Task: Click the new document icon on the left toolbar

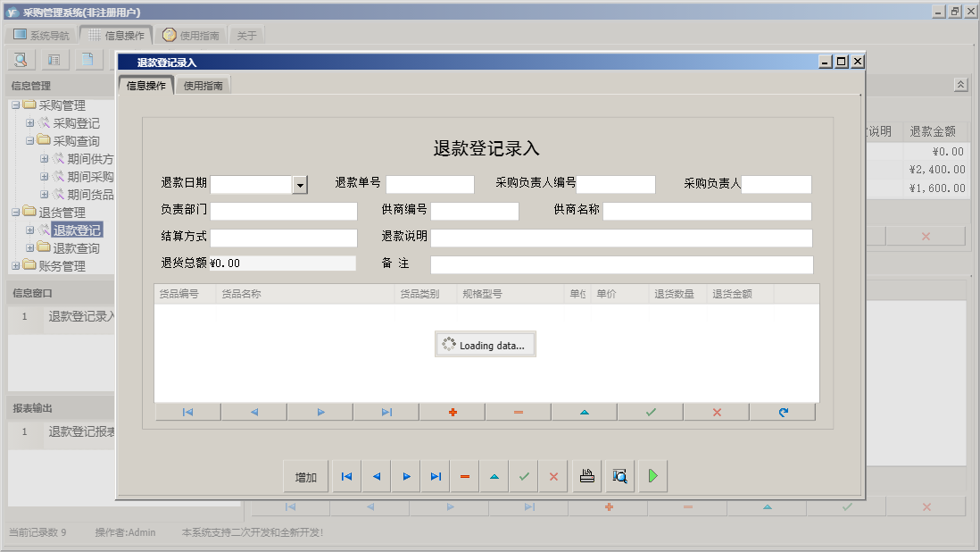Action: click(86, 58)
